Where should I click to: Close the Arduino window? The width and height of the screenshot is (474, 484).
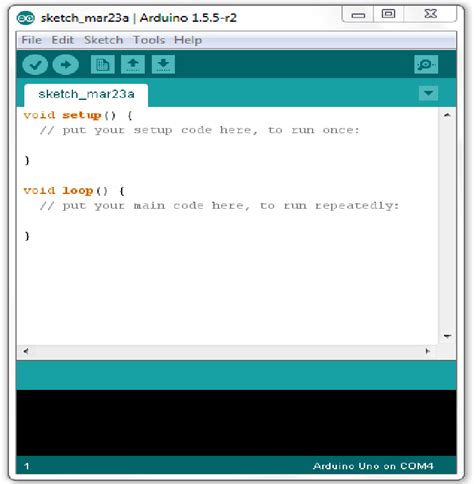[x=430, y=14]
